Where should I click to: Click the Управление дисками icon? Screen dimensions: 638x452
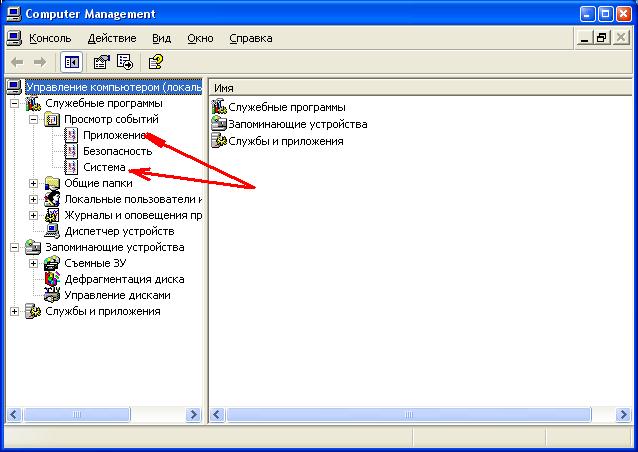tap(52, 295)
